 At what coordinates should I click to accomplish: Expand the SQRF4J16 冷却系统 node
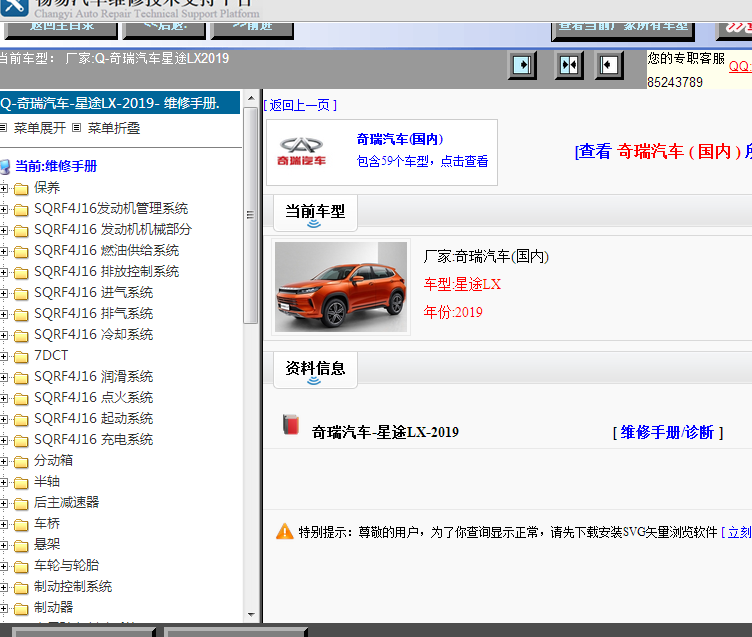4,336
